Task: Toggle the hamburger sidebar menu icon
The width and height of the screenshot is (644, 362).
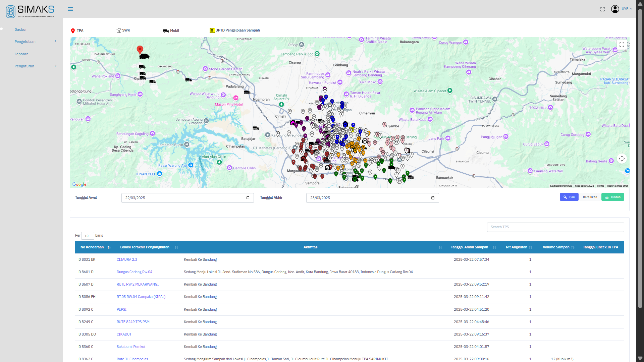Action: [70, 9]
